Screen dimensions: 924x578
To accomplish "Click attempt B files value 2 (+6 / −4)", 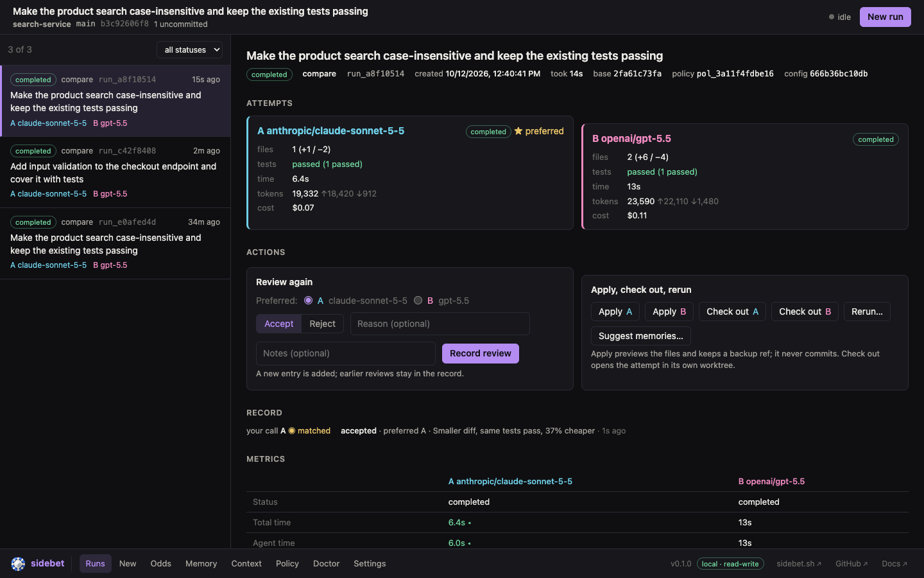I will [x=647, y=157].
